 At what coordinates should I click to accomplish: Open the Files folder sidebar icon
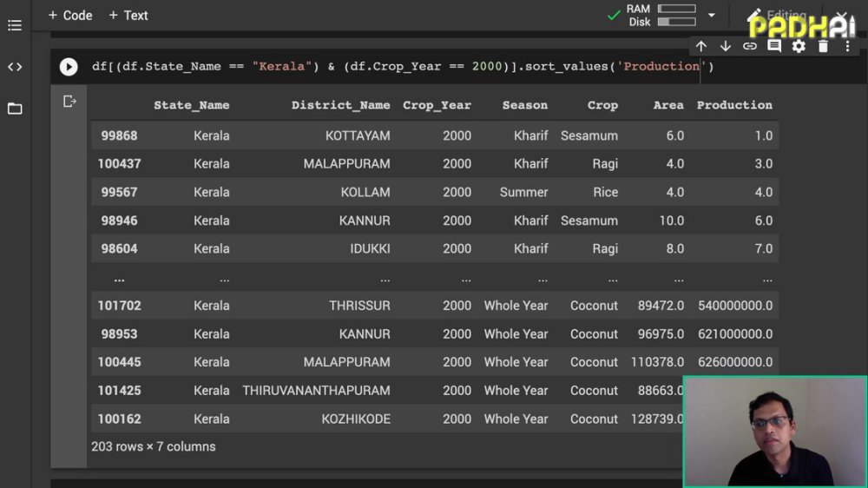[x=15, y=109]
